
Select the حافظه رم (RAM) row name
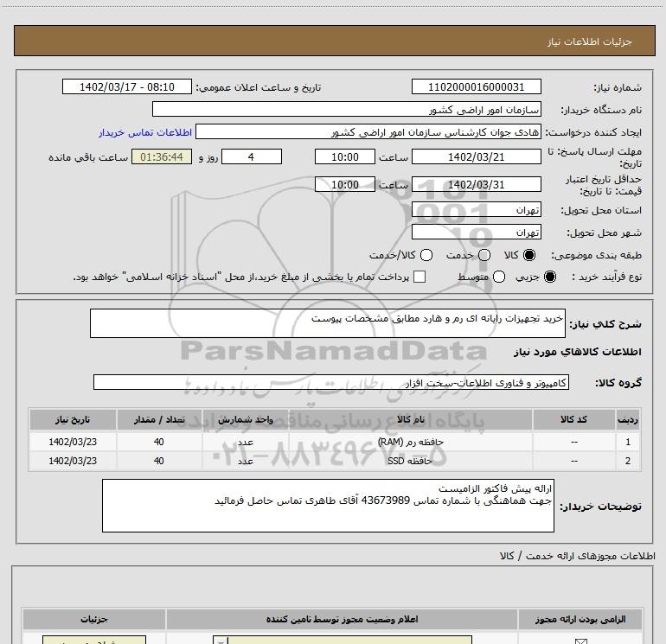click(410, 442)
